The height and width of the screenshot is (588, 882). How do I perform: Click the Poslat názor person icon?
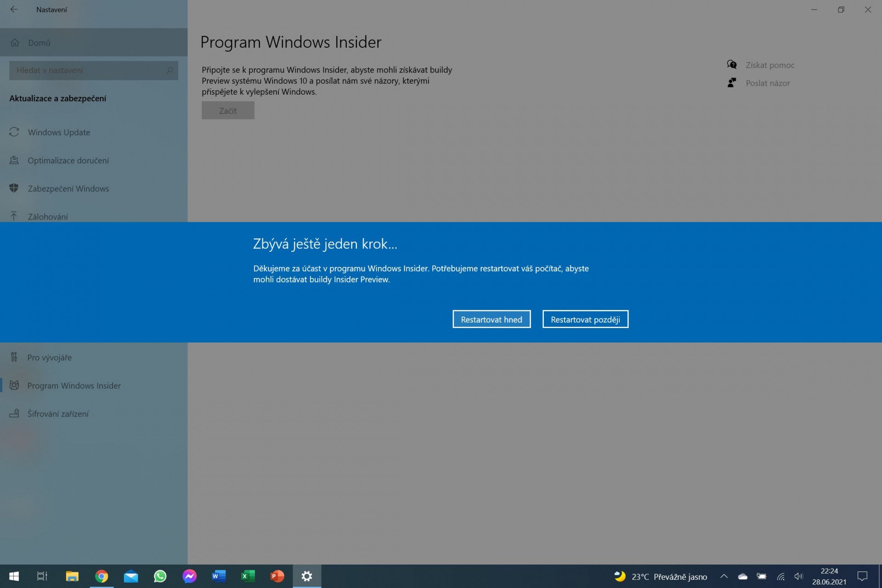pos(732,83)
